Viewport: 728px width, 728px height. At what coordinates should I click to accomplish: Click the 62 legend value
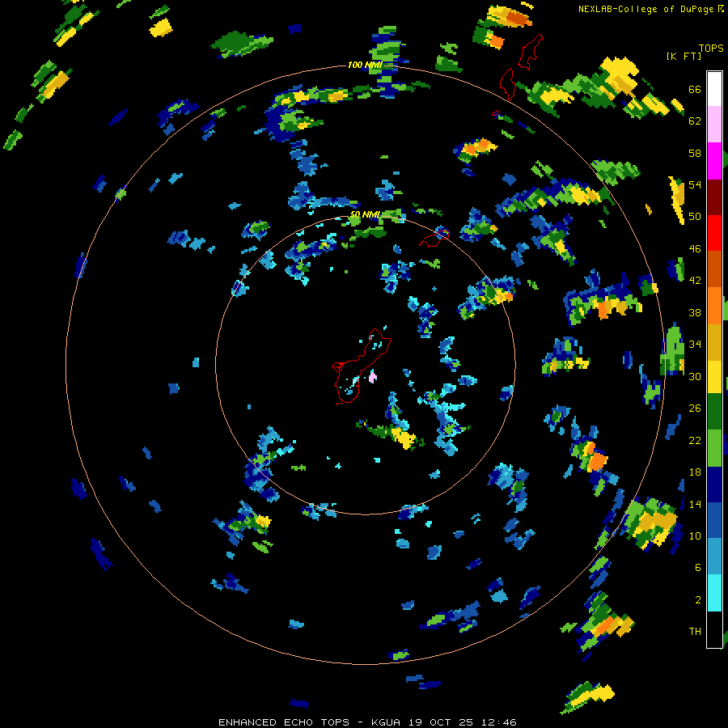(x=695, y=121)
